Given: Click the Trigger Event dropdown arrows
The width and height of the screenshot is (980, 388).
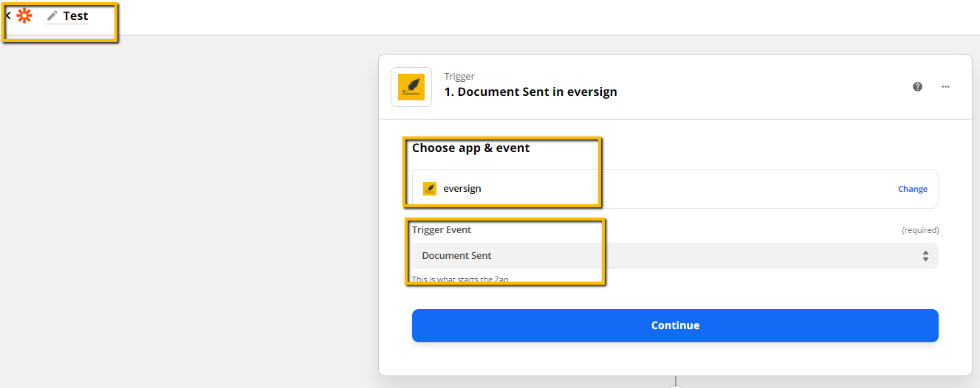Looking at the screenshot, I should coord(925,256).
